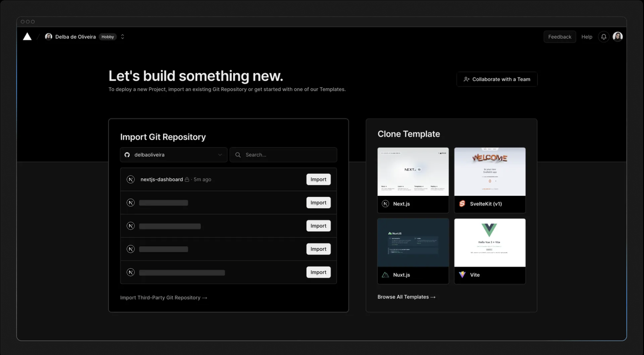
Task: Click the Hobby plan badge
Action: [x=108, y=37]
